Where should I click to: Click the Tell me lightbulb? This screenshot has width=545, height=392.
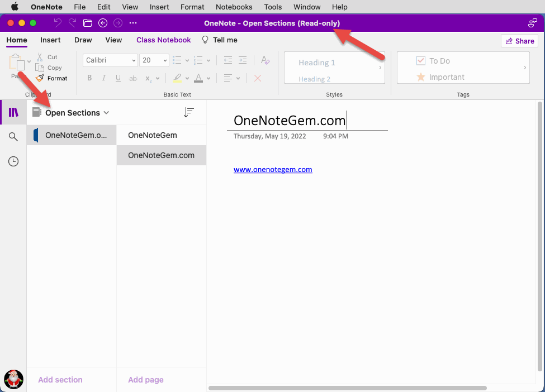click(x=205, y=40)
